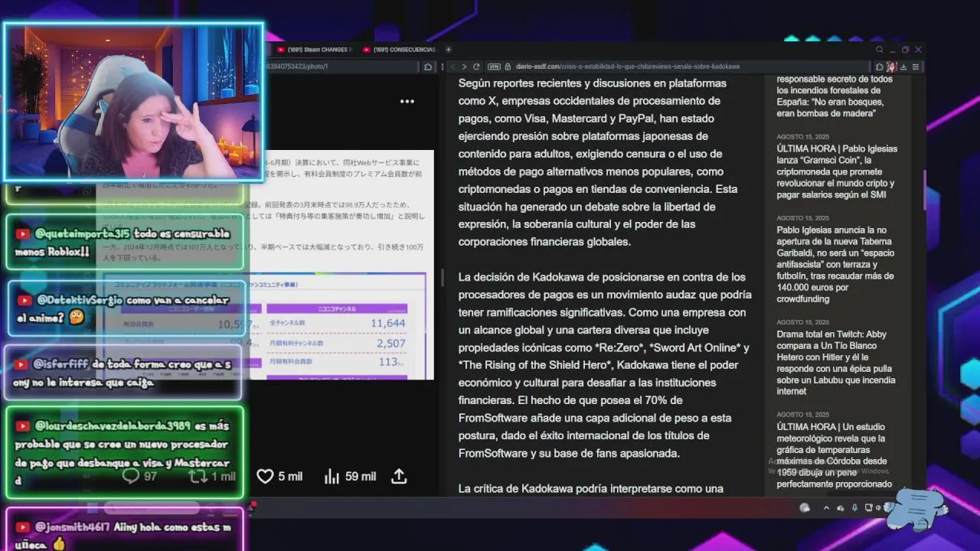Open headline about incendios forestales de España
Screen dimensions: 980x551
pyautogui.click(x=835, y=96)
